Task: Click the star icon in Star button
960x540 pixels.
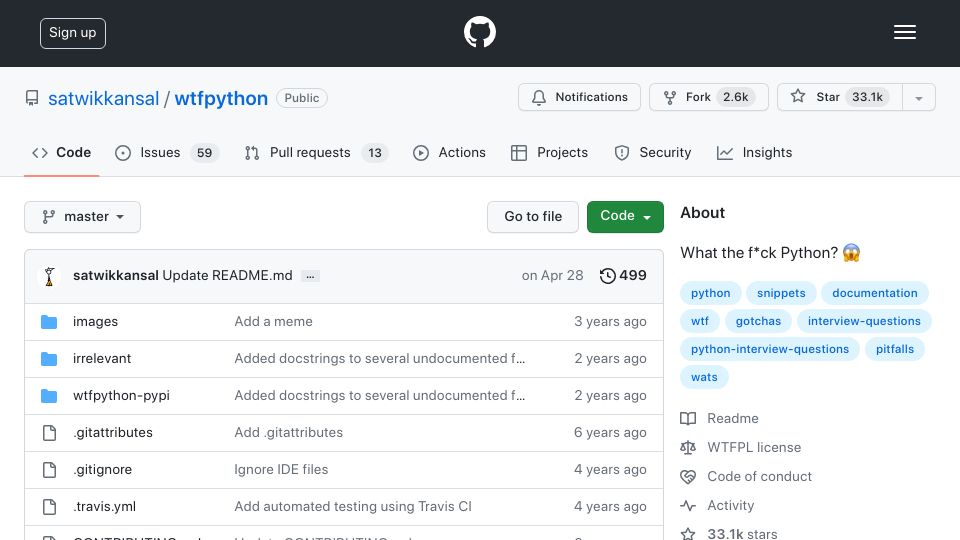Action: pos(798,96)
